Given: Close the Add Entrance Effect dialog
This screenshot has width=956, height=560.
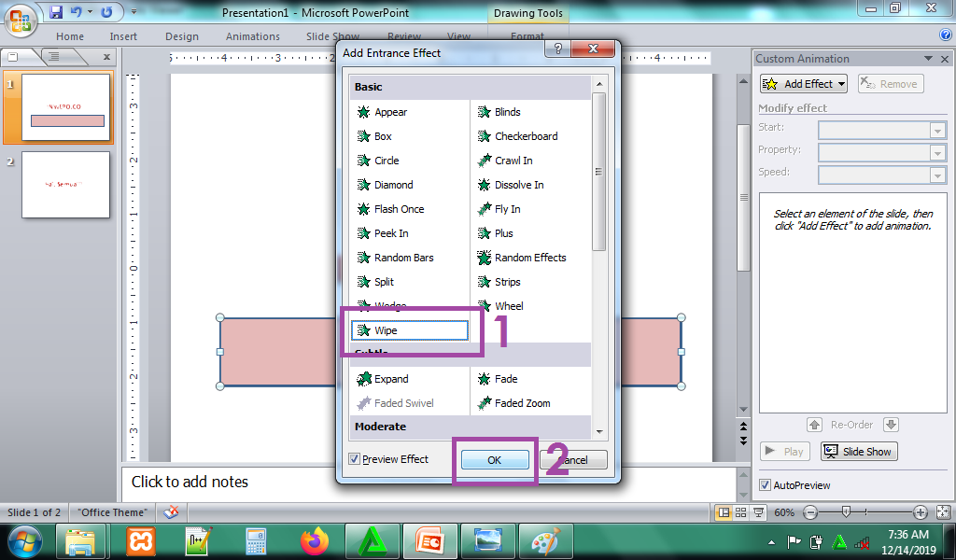Looking at the screenshot, I should coord(593,49).
